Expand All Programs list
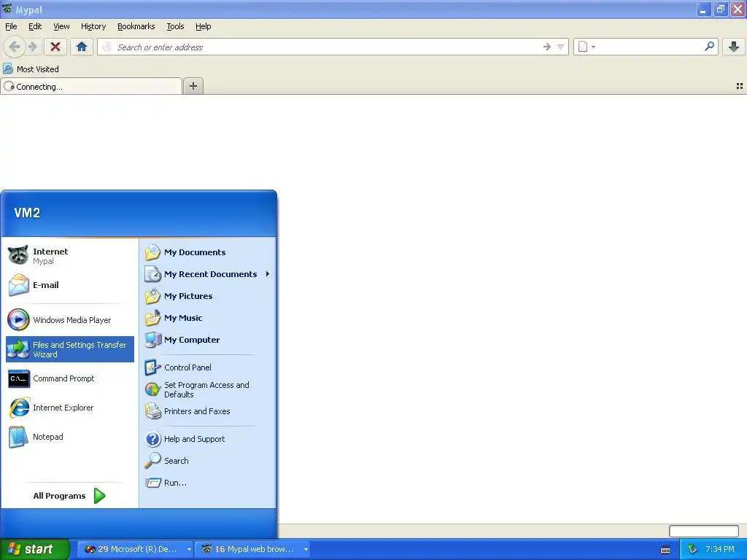 [x=70, y=496]
